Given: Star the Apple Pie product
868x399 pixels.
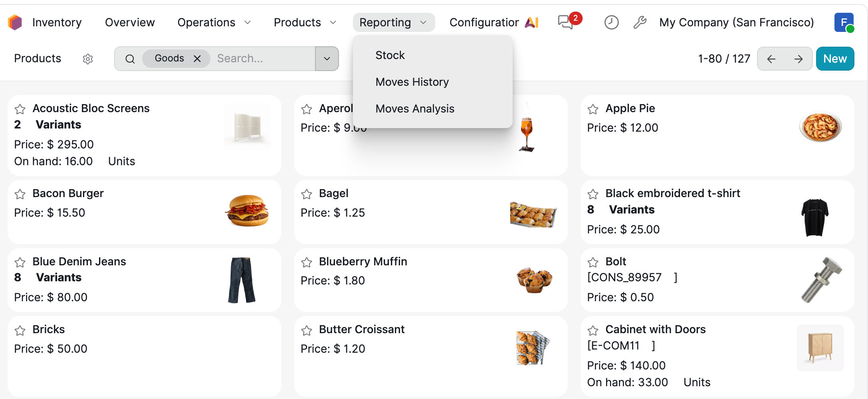Looking at the screenshot, I should pyautogui.click(x=593, y=109).
